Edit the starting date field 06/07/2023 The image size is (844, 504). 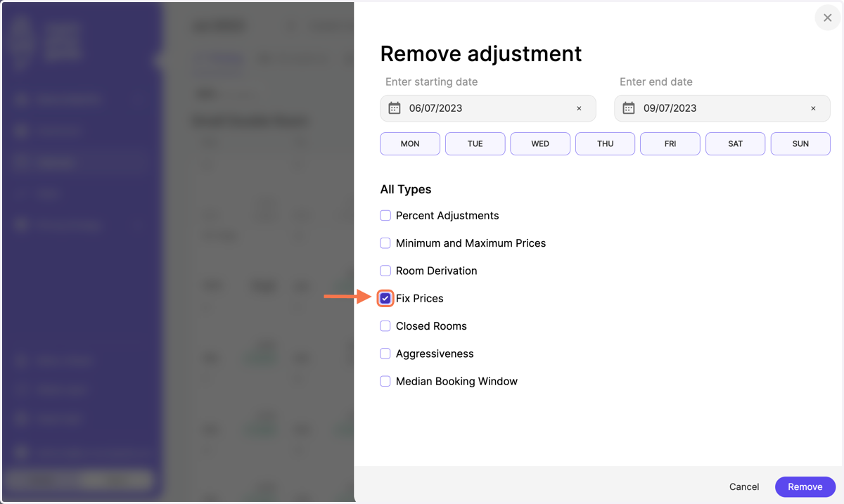(488, 108)
